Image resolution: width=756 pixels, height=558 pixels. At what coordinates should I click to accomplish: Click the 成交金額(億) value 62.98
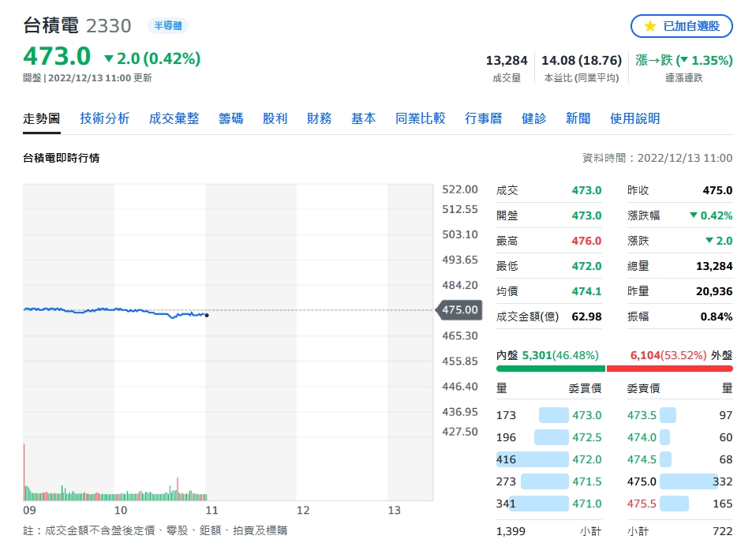586,316
